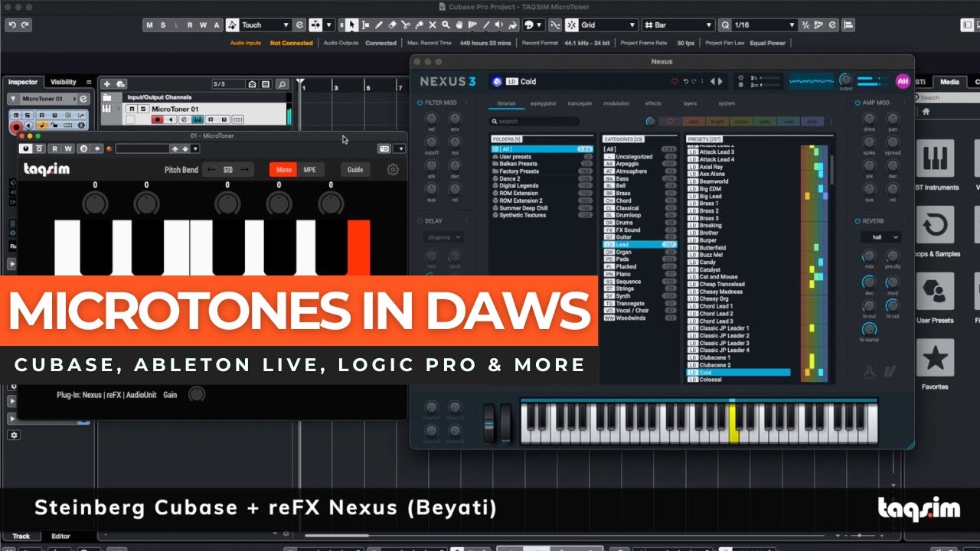Image resolution: width=980 pixels, height=551 pixels.
Task: Open the hall reverb type dropdown
Action: click(880, 237)
